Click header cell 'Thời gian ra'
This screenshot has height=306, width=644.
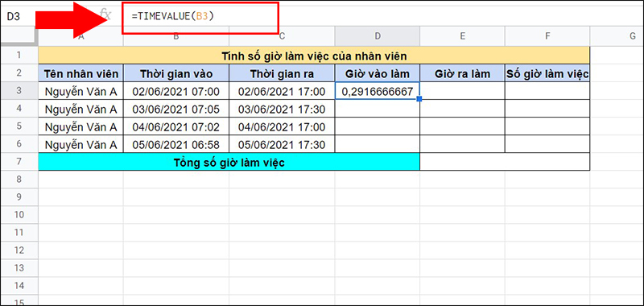[283, 73]
